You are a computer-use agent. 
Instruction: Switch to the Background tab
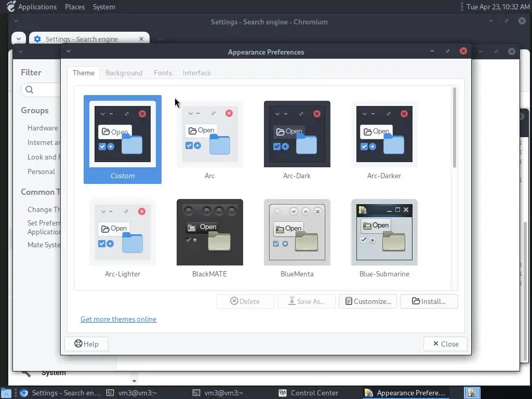124,73
